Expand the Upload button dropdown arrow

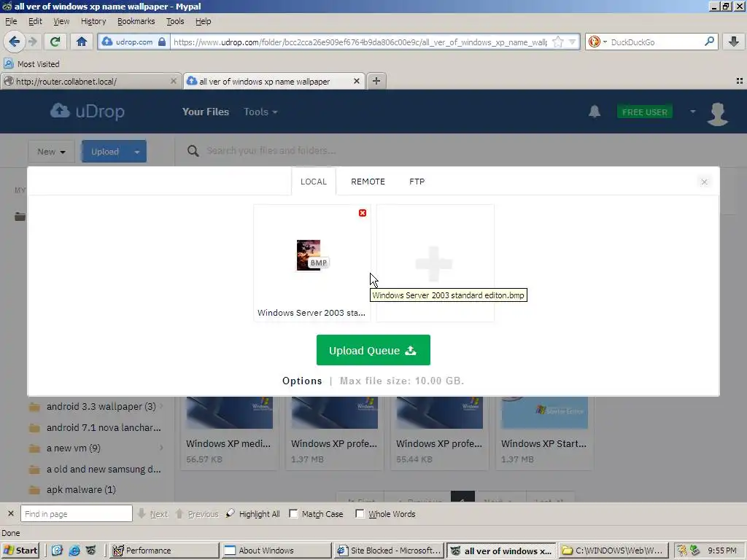pos(136,152)
